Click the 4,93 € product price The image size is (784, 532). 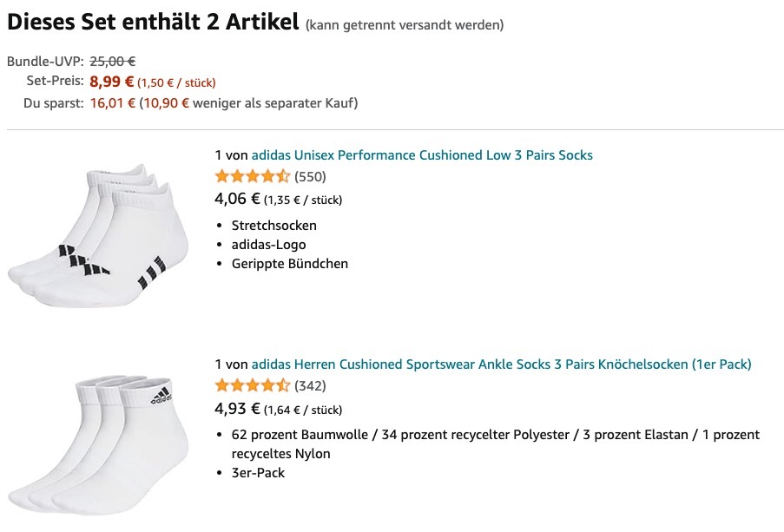[x=237, y=408]
